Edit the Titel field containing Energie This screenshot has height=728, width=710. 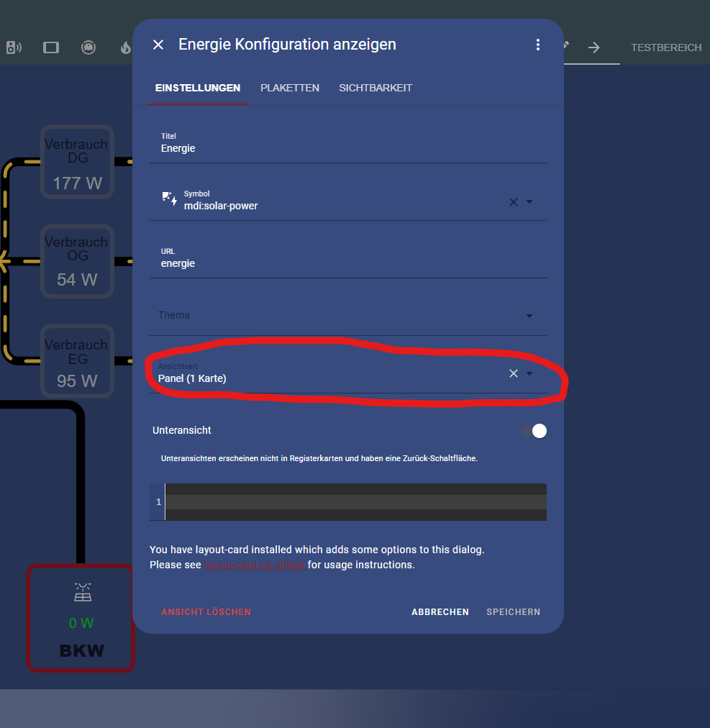347,143
